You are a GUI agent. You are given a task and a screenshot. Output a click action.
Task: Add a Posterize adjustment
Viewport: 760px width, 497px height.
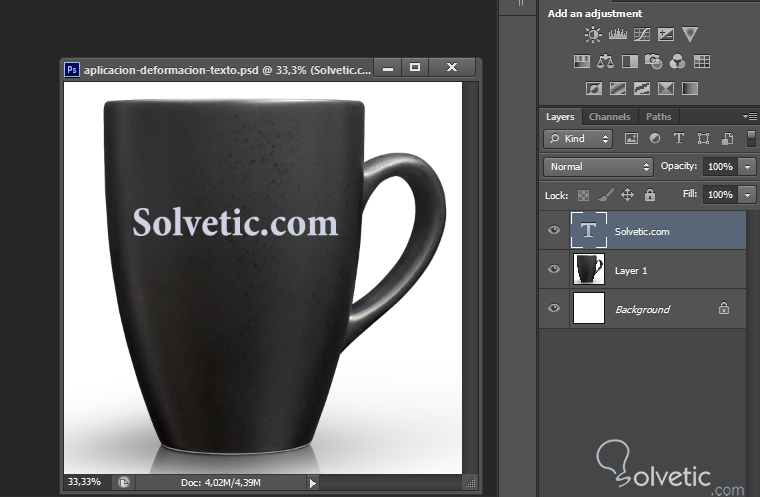[x=618, y=89]
